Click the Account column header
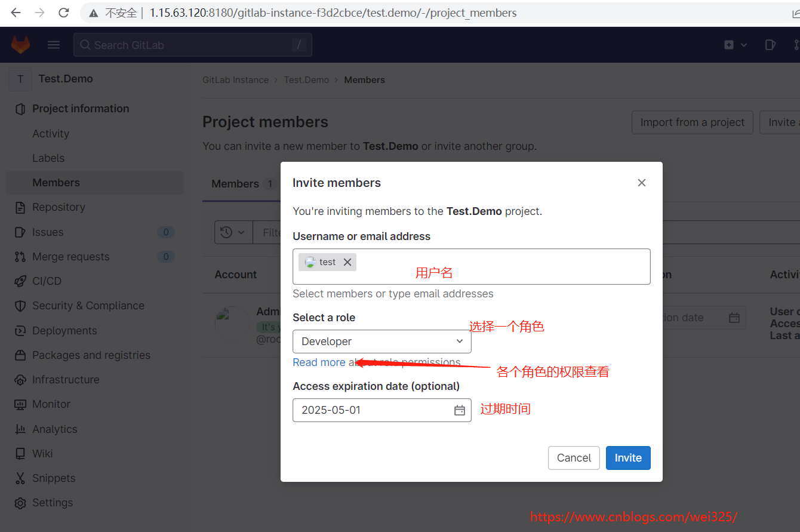 236,275
